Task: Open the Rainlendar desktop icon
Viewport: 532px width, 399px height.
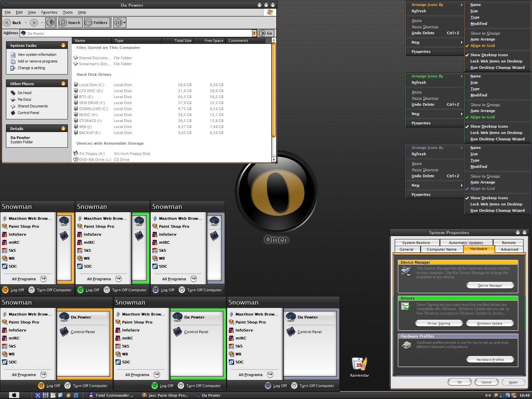Action: [x=359, y=367]
